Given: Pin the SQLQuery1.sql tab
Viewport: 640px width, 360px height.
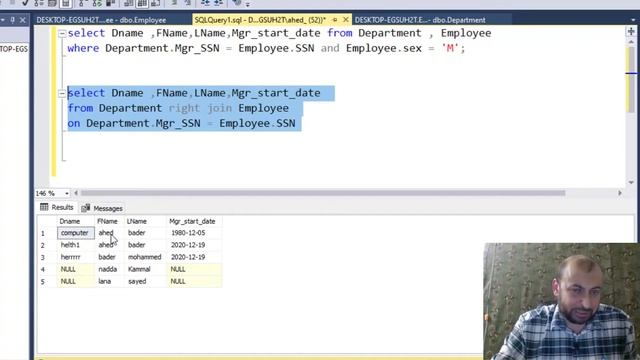Looking at the screenshot, I should coord(335,20).
